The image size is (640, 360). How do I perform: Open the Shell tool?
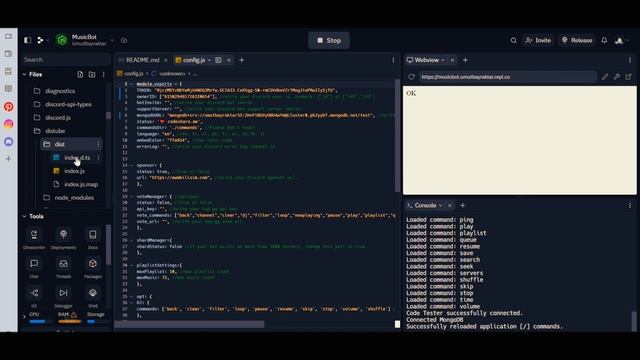click(93, 297)
